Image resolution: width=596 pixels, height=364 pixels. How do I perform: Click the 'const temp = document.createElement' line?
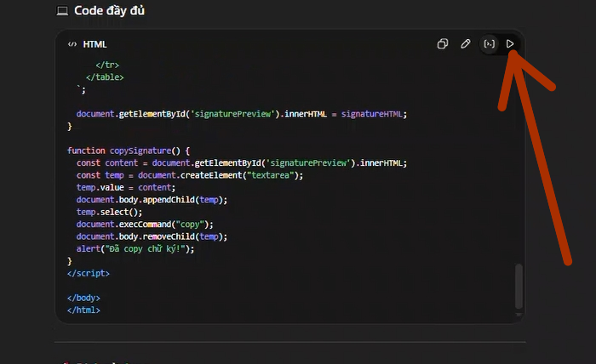(x=190, y=175)
